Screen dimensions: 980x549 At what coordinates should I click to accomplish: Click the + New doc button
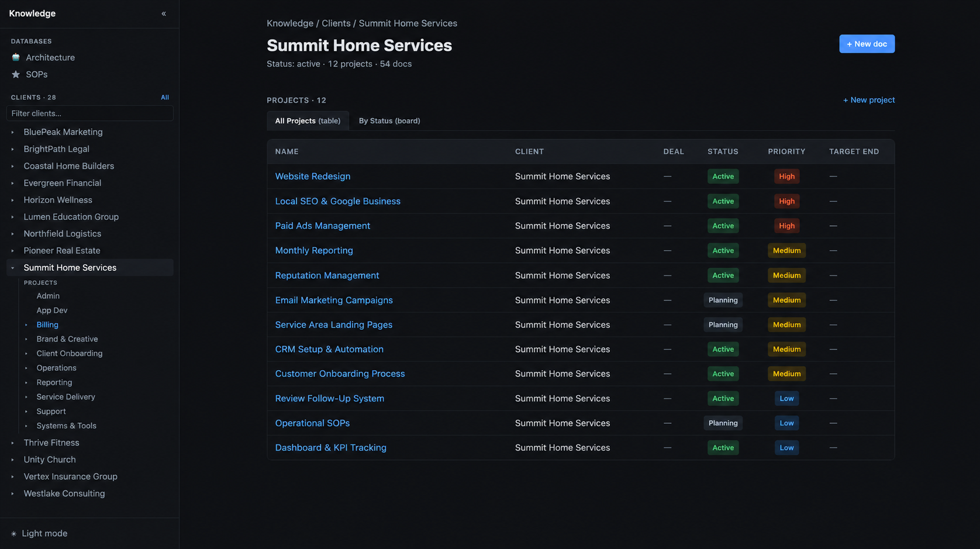867,44
